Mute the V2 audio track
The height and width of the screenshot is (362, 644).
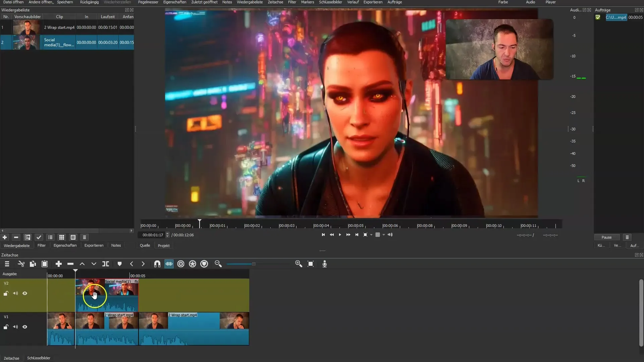(x=15, y=294)
